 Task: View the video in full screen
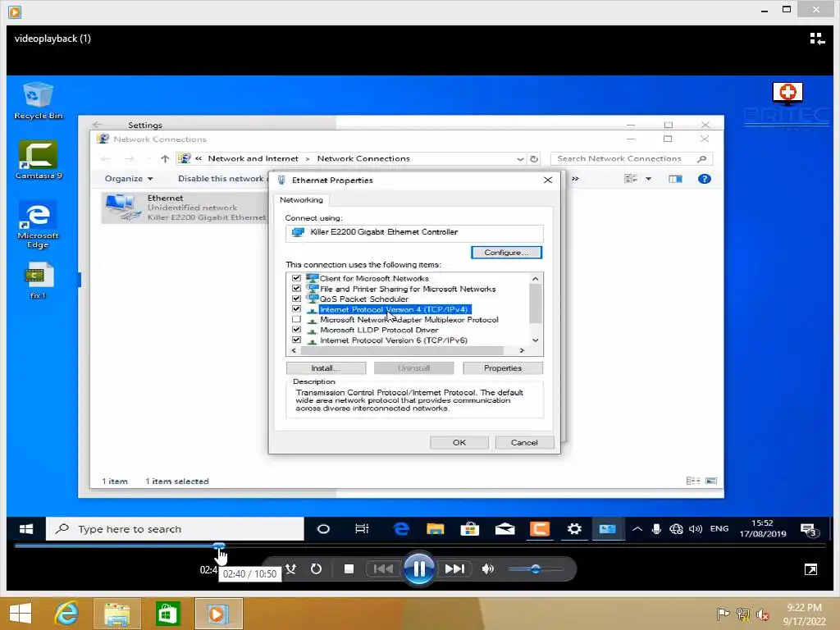(x=810, y=569)
